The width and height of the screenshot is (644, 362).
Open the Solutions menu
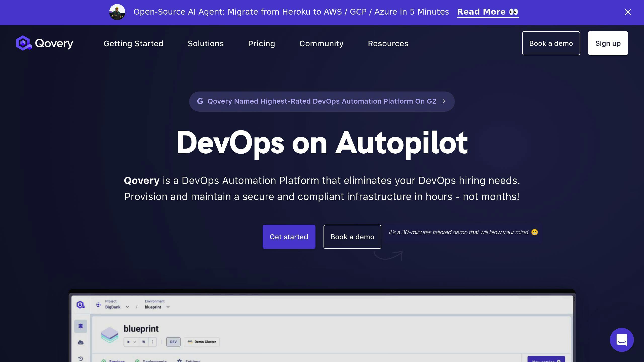206,43
